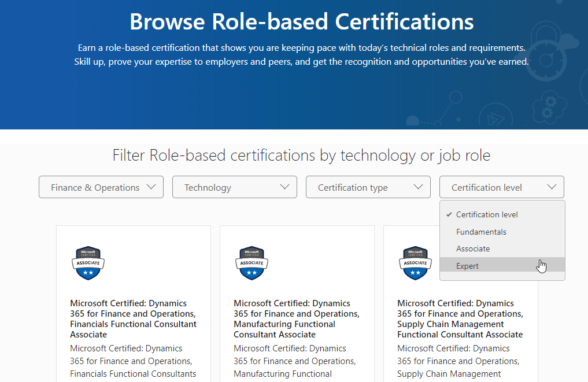Click the Manufacturing Functional description paragraph

pos(295,362)
